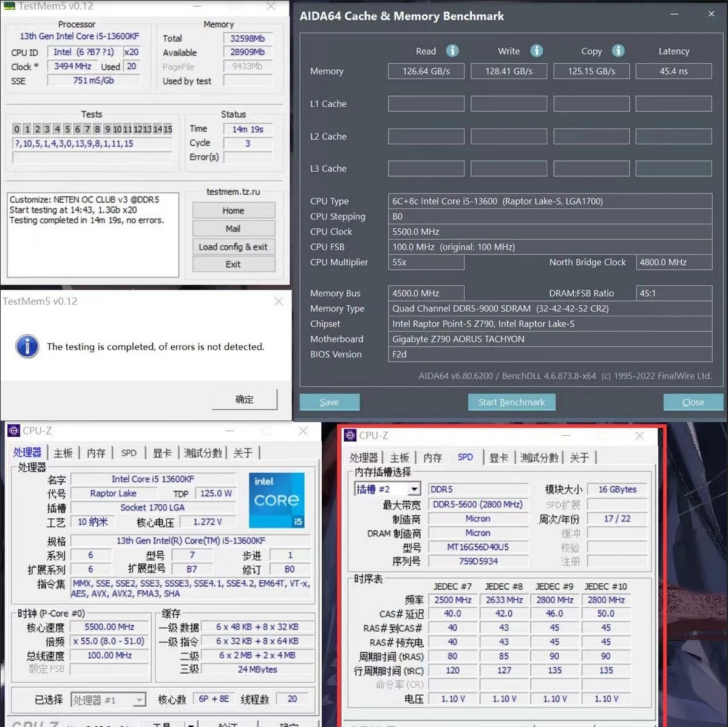
Task: Click Memory Bus 4500.0 MHz value
Action: (426, 293)
